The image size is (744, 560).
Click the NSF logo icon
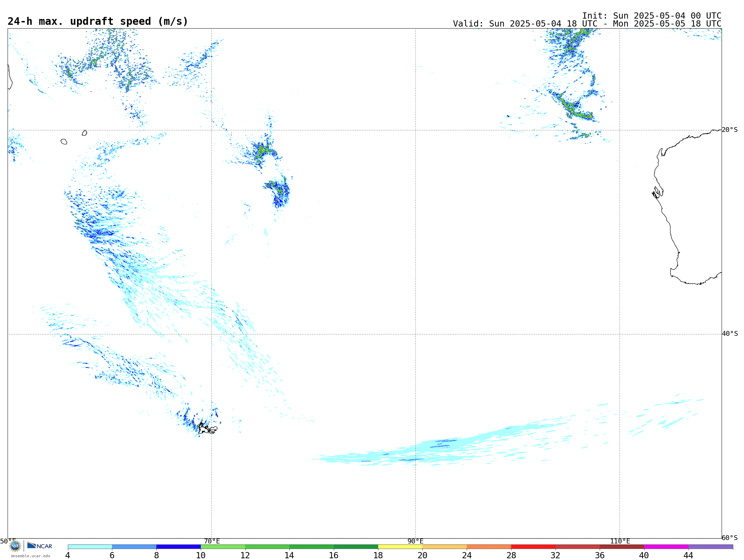[15, 546]
